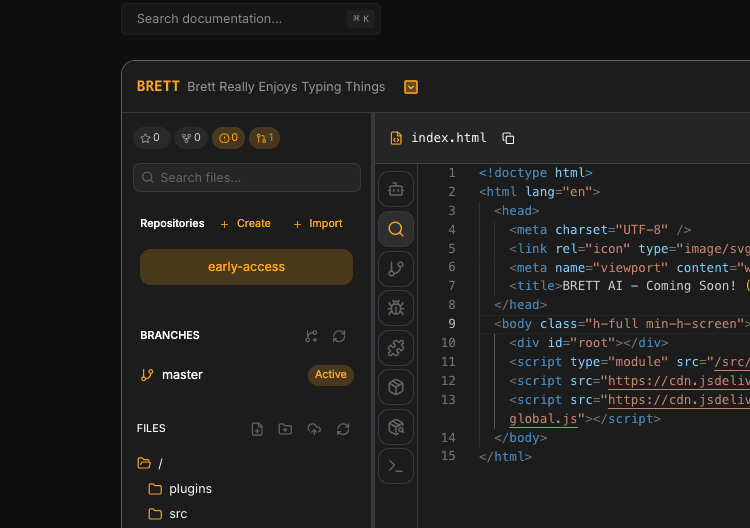Collapse the root folder in the file tree
Viewport: 750px width, 528px height.
point(144,463)
